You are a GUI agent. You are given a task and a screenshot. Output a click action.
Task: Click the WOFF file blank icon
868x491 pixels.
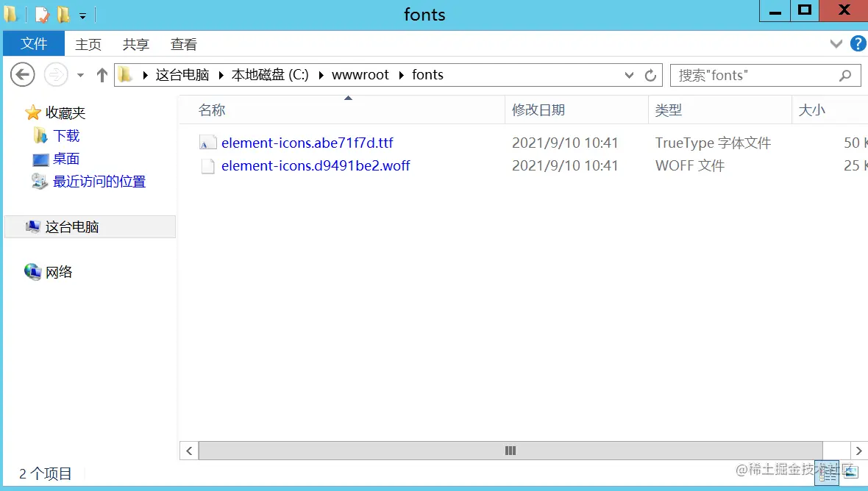tap(207, 166)
